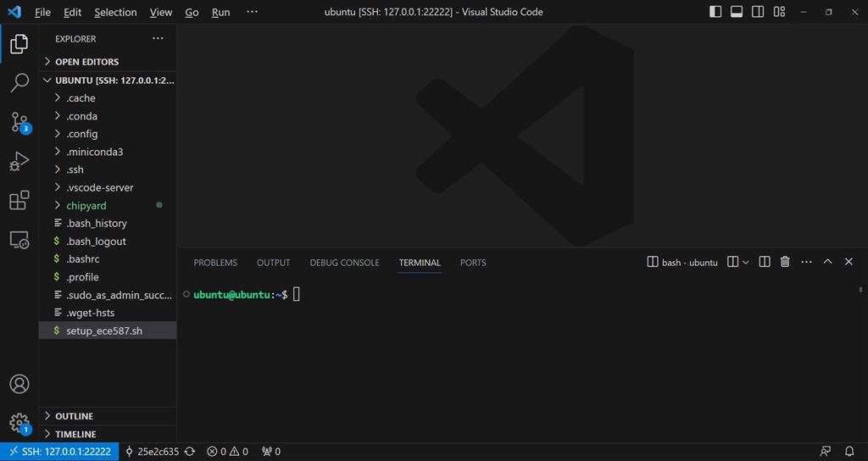Image resolution: width=868 pixels, height=461 pixels.
Task: Open the Edit menu
Action: [73, 12]
